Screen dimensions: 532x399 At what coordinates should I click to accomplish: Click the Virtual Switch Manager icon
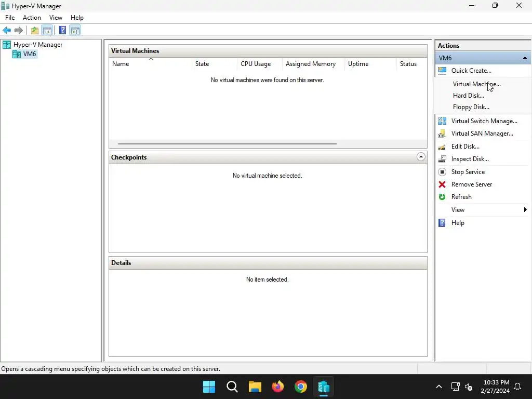442,121
